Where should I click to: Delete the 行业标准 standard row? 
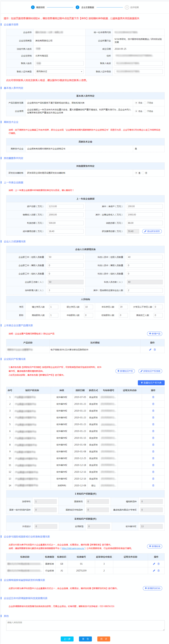point(158,570)
